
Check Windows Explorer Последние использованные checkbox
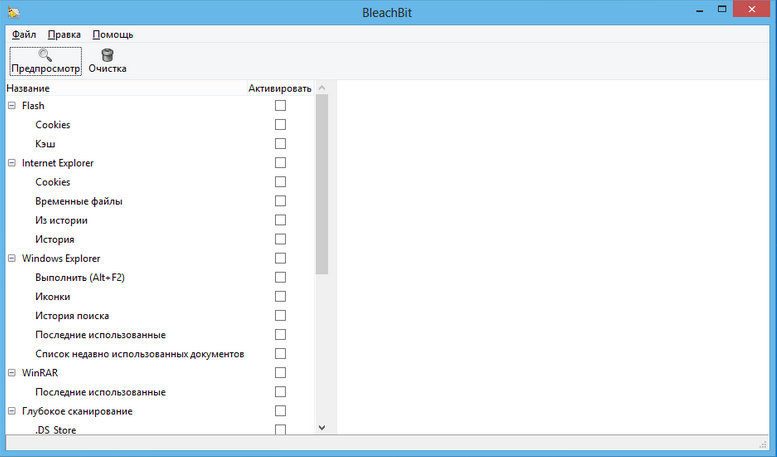(280, 335)
